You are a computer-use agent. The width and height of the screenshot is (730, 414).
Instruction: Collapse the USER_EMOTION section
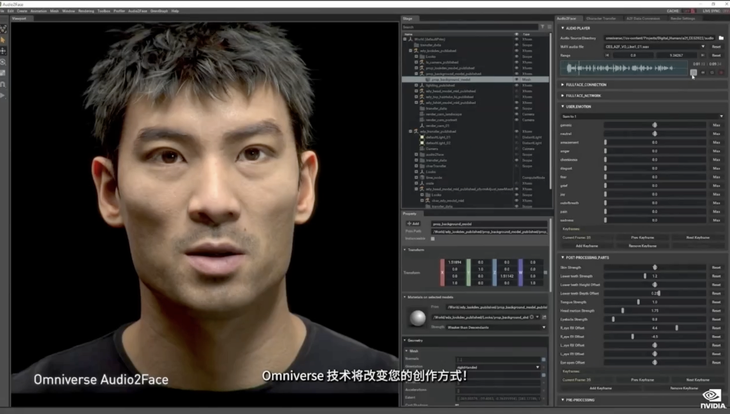pyautogui.click(x=562, y=107)
